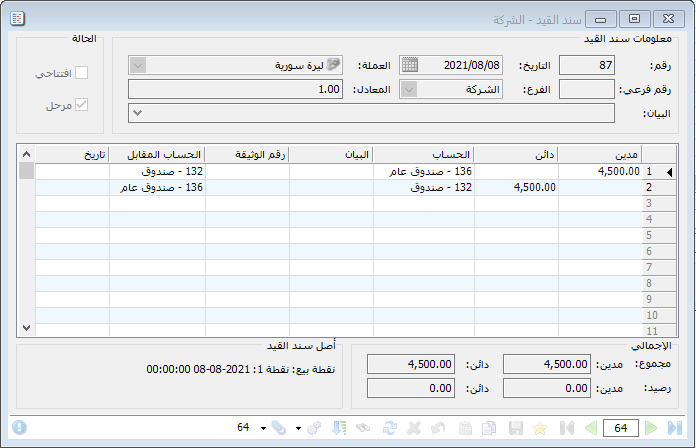The height and width of the screenshot is (448, 696).
Task: Click balance دائن field 0.00
Action: pyautogui.click(x=411, y=388)
